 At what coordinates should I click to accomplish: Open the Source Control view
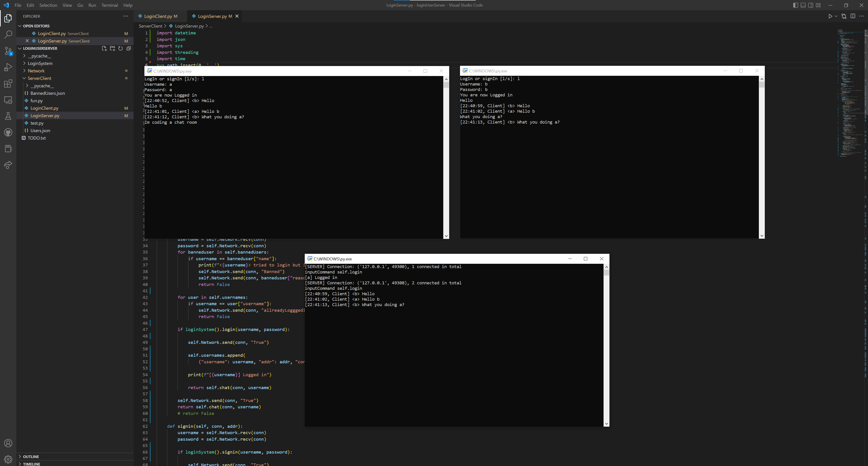pyautogui.click(x=8, y=51)
